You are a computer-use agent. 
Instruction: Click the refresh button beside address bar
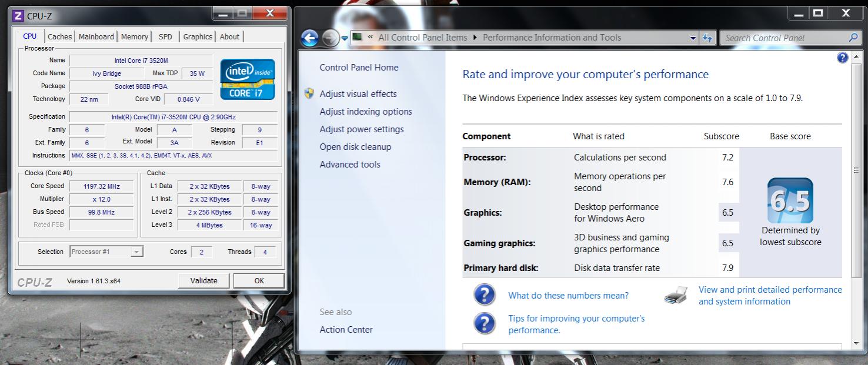pos(707,38)
